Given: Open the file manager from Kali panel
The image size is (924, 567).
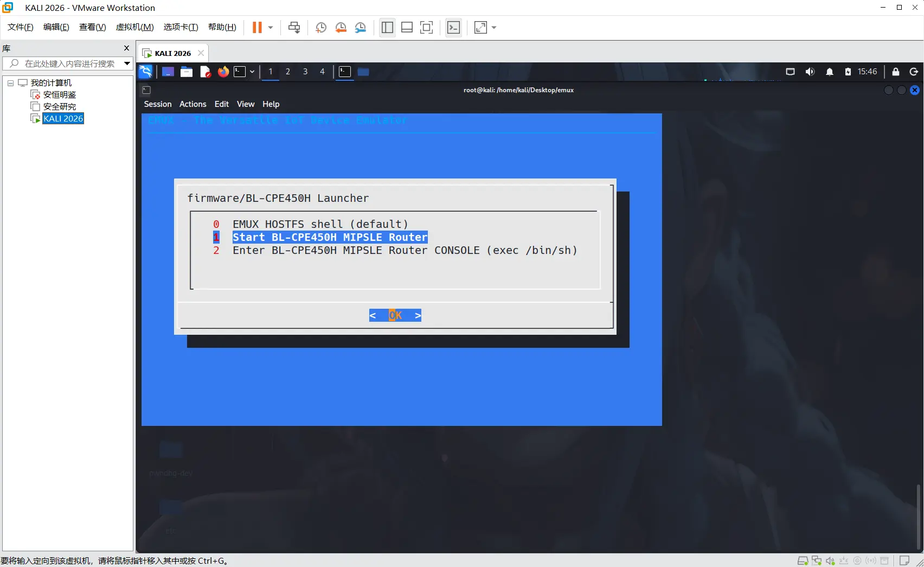Looking at the screenshot, I should (x=187, y=72).
